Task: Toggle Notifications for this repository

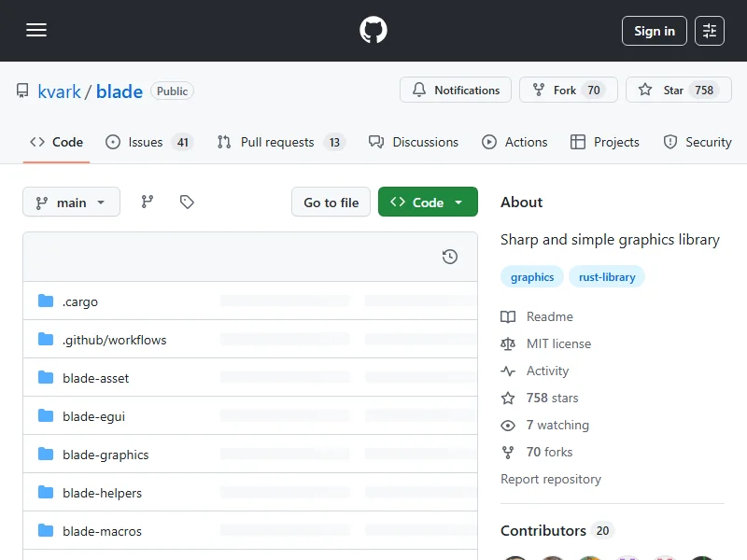Action: 456,91
